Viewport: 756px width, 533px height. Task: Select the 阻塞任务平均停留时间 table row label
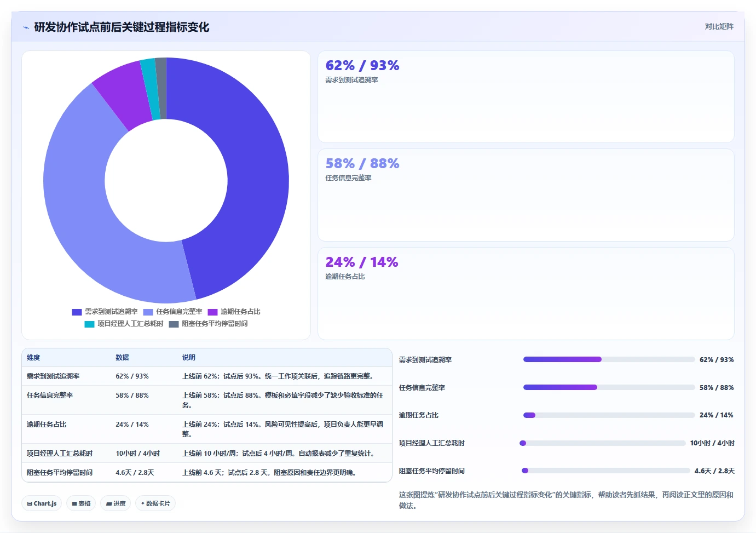pyautogui.click(x=60, y=473)
